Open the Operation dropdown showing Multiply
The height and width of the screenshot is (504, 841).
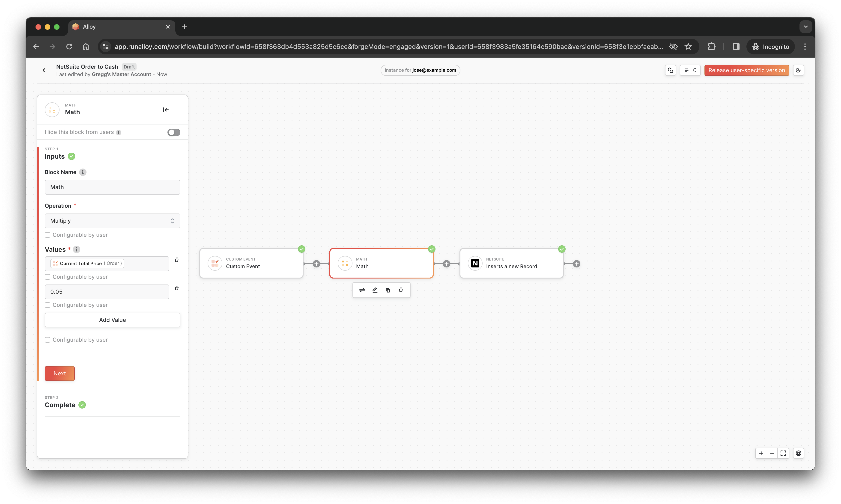click(113, 221)
